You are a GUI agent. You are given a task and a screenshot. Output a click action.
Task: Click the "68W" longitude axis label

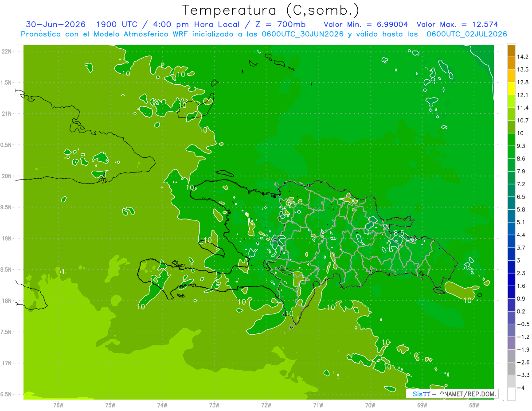point(473,405)
